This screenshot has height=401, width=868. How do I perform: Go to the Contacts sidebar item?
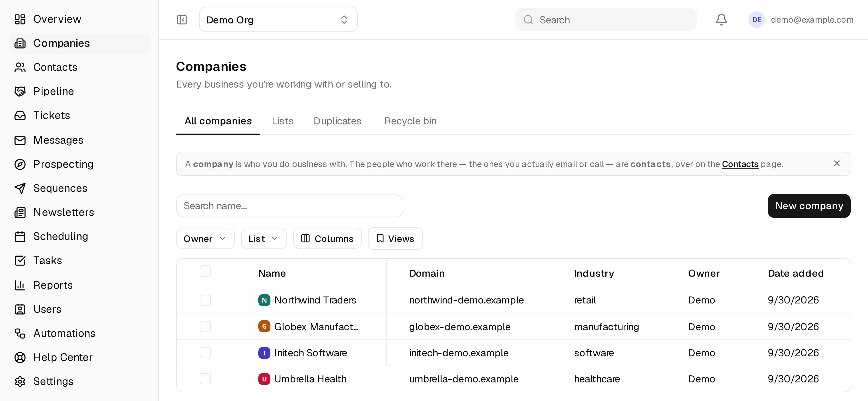point(79,67)
